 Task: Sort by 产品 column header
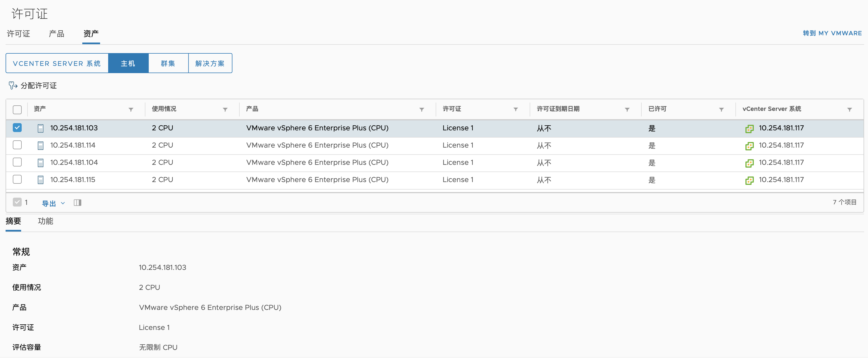point(252,109)
